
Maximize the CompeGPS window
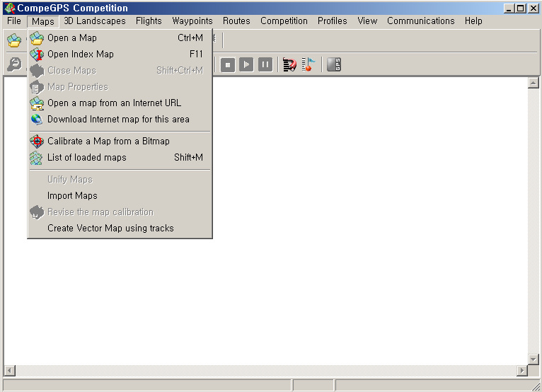click(x=520, y=8)
